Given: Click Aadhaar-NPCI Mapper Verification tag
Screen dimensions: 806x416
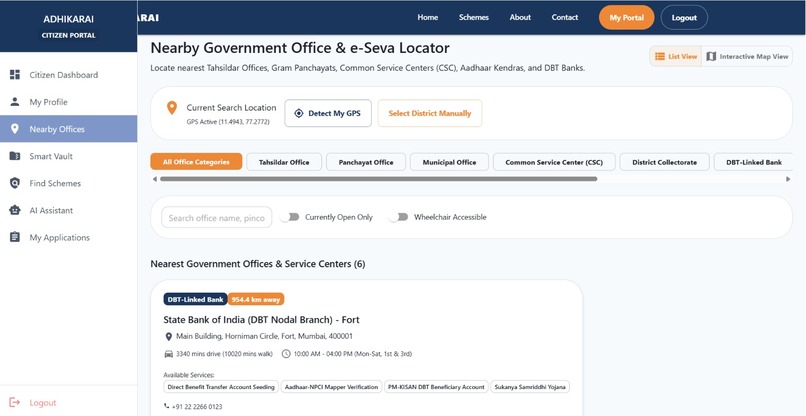Looking at the screenshot, I should pos(332,387).
